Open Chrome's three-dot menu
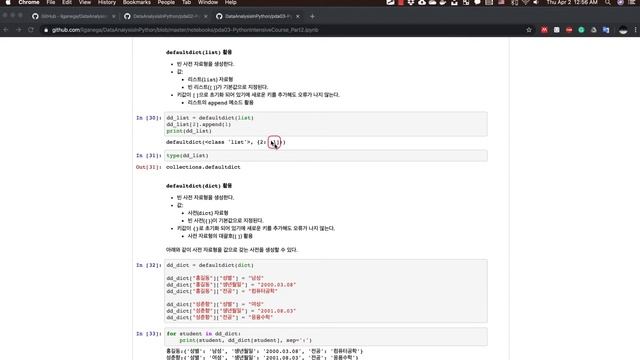This screenshot has height=360, width=640. (635, 30)
